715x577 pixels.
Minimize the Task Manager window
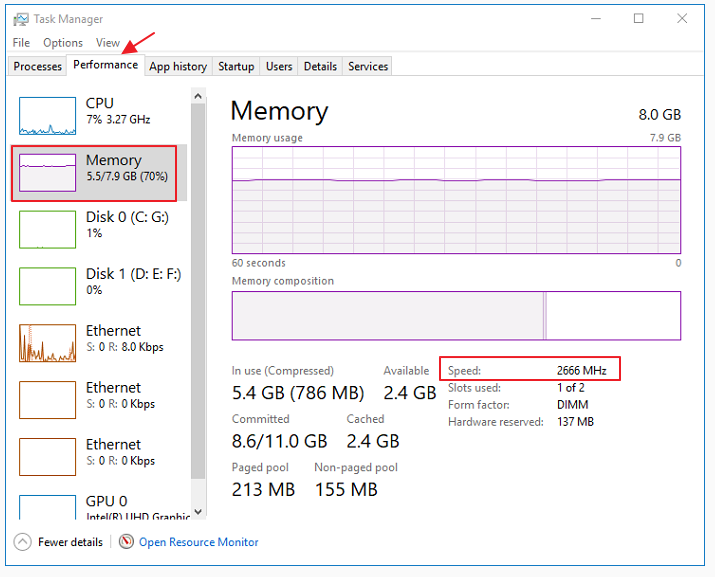[596, 19]
